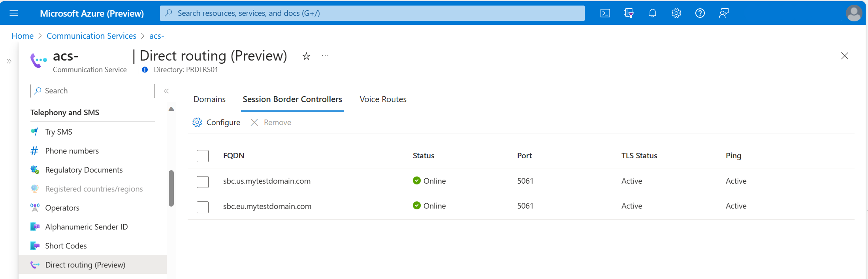The width and height of the screenshot is (868, 279).
Task: Open the notifications bell
Action: point(653,13)
